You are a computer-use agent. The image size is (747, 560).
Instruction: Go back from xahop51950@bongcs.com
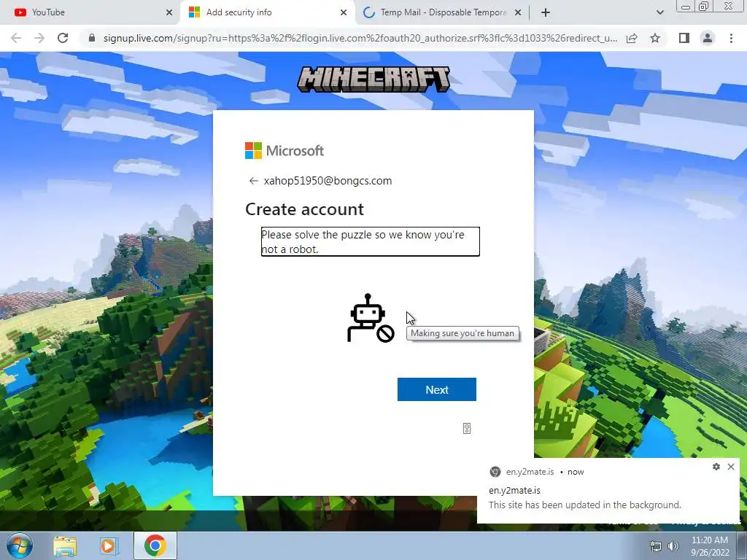coord(253,181)
